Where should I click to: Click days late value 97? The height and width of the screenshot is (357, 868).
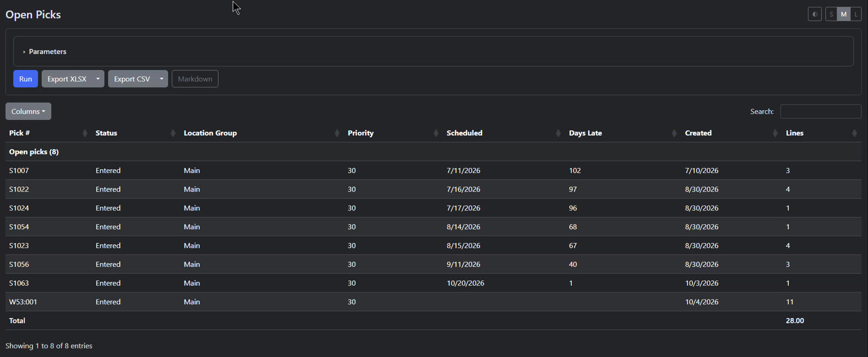(573, 189)
